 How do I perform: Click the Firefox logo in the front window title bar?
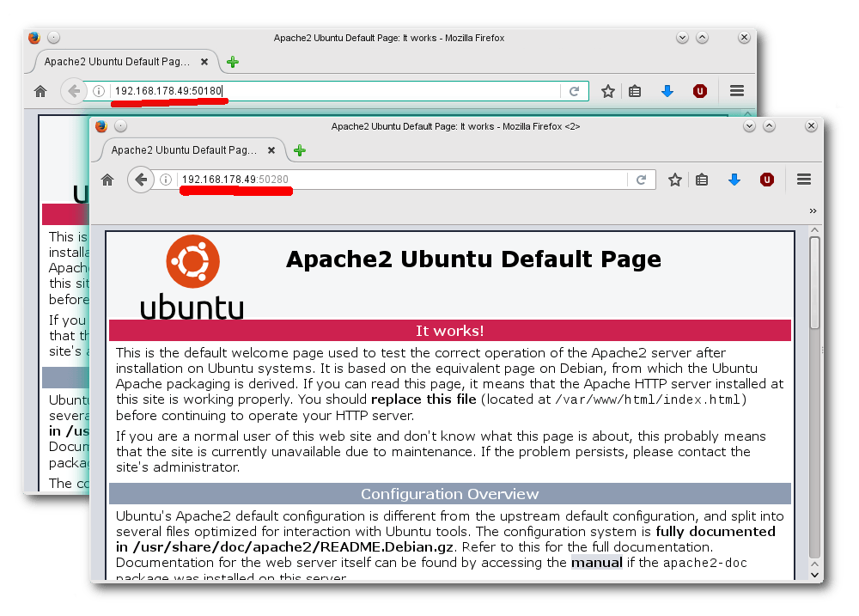(101, 126)
